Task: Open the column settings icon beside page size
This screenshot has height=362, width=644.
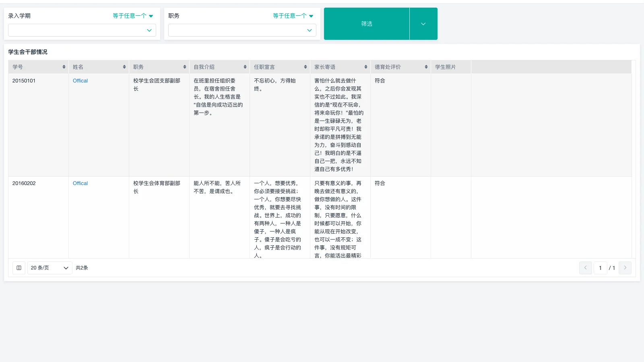Action: tap(19, 267)
